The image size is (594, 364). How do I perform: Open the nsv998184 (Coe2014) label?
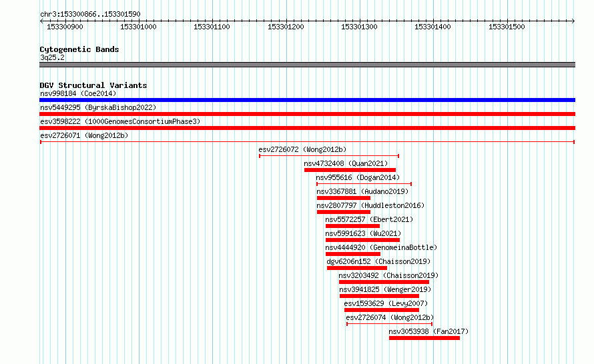coord(78,93)
